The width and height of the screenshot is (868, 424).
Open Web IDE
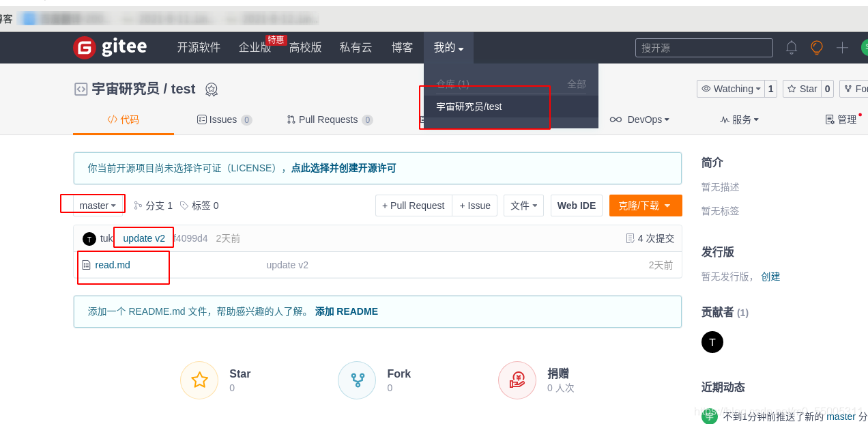coord(577,206)
